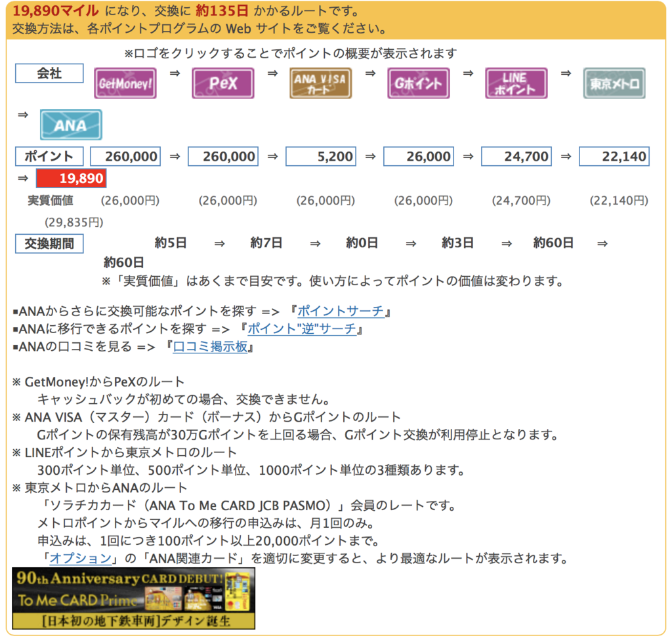672x640 pixels.
Task: Click the 東京メトロからANAのルート note heading
Action: coord(106,487)
